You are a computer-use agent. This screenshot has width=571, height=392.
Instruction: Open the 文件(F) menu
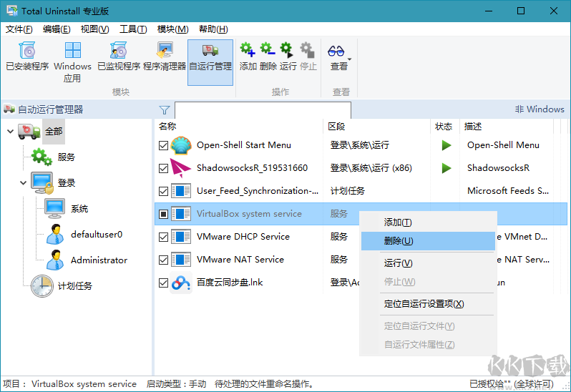[x=19, y=29]
